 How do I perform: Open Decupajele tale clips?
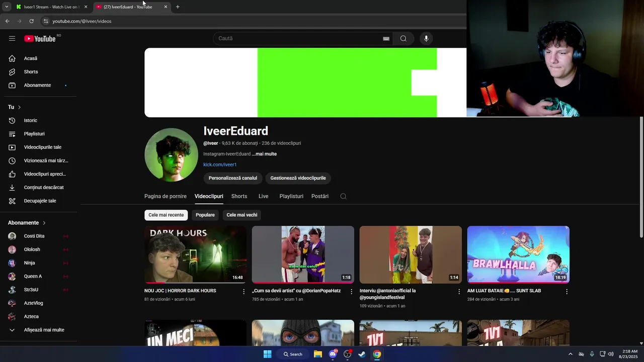(x=39, y=201)
